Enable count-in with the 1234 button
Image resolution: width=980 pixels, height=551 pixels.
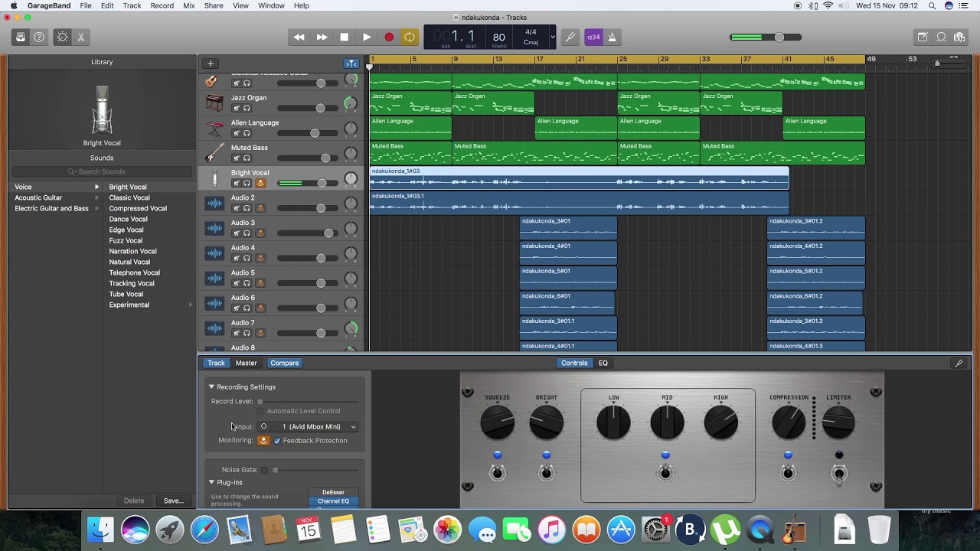[x=593, y=36]
